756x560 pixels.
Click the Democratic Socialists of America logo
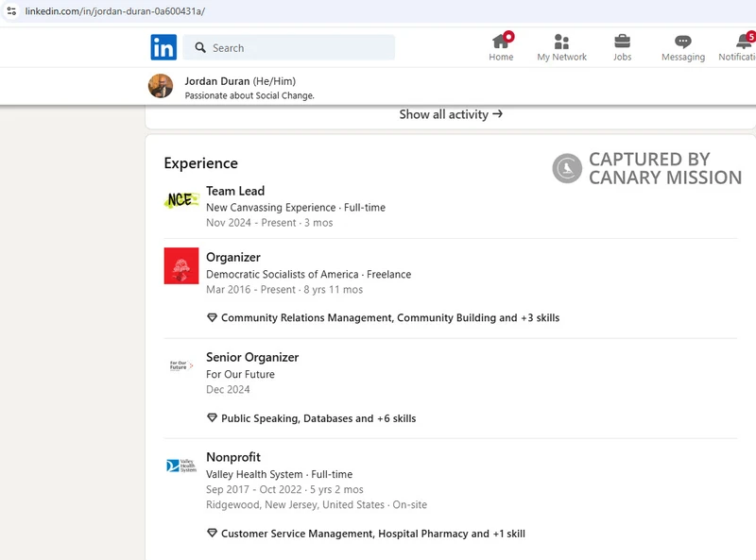[x=181, y=266]
